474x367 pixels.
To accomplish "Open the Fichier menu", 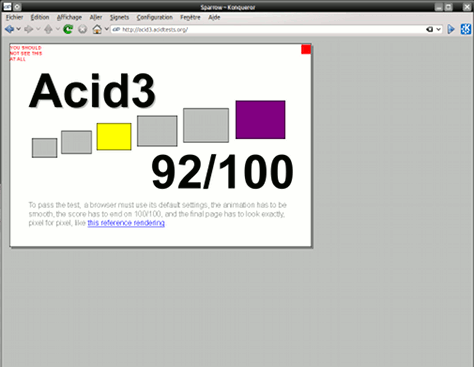I will tap(14, 17).
